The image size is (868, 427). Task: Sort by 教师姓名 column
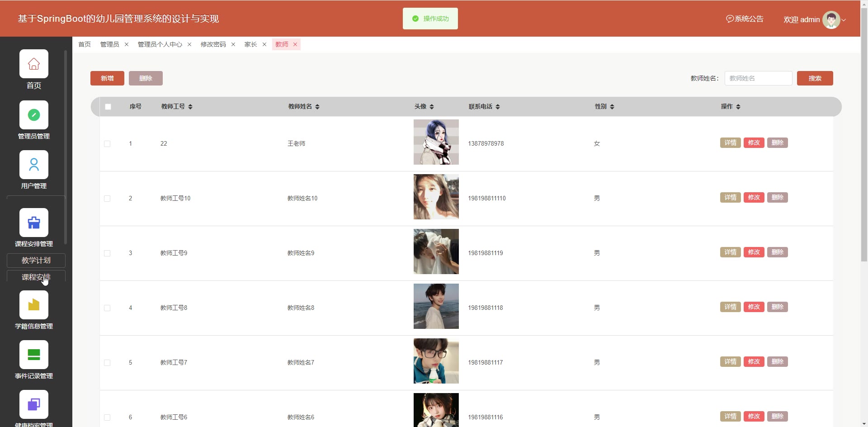tap(317, 107)
